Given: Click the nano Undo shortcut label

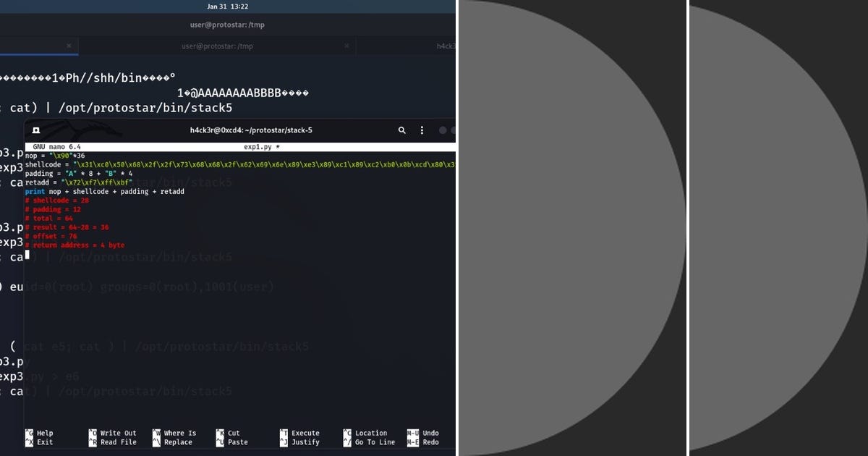Looking at the screenshot, I should point(430,434).
